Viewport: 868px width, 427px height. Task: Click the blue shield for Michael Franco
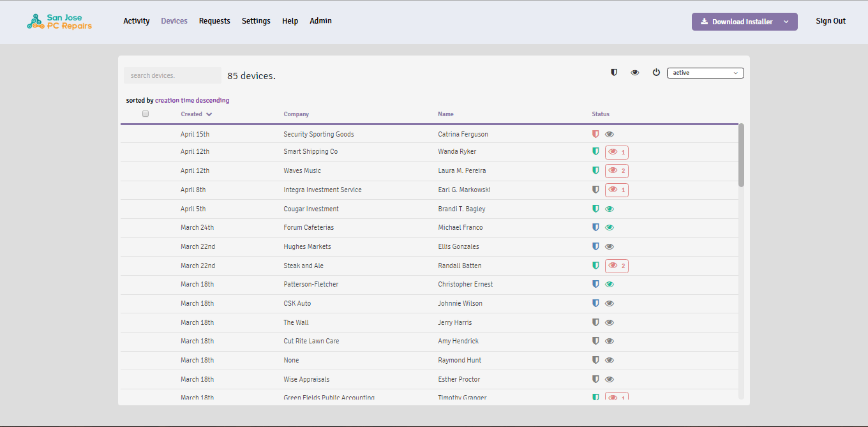pos(595,227)
